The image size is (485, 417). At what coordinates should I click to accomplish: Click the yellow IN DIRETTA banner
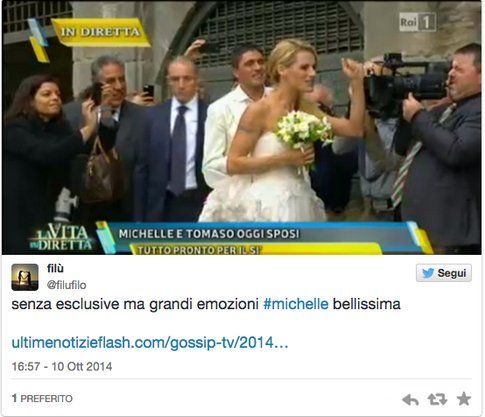tap(101, 32)
